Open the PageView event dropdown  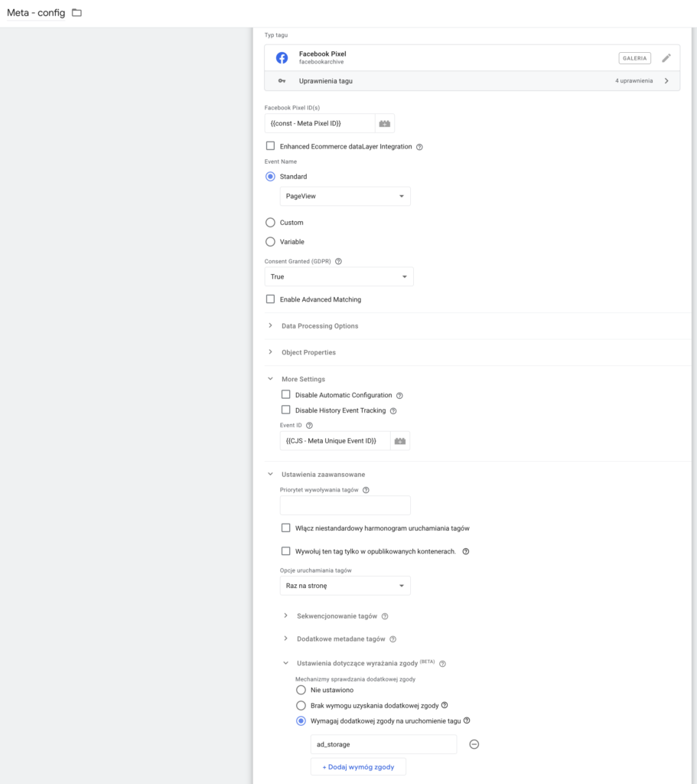click(345, 196)
